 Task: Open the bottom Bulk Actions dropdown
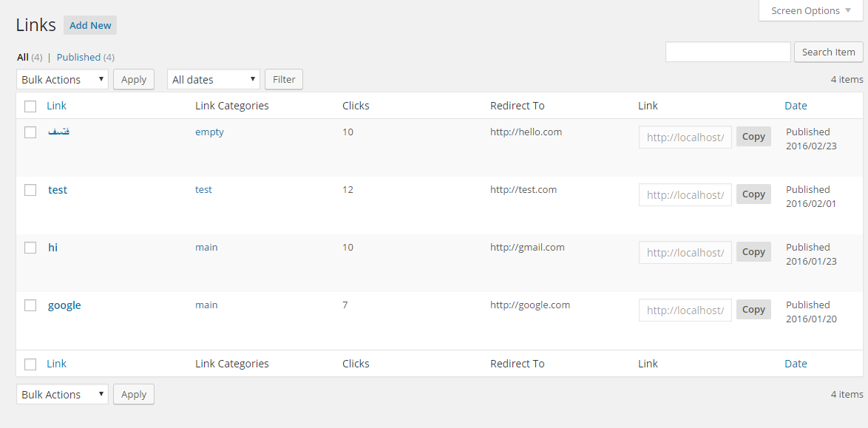point(62,394)
